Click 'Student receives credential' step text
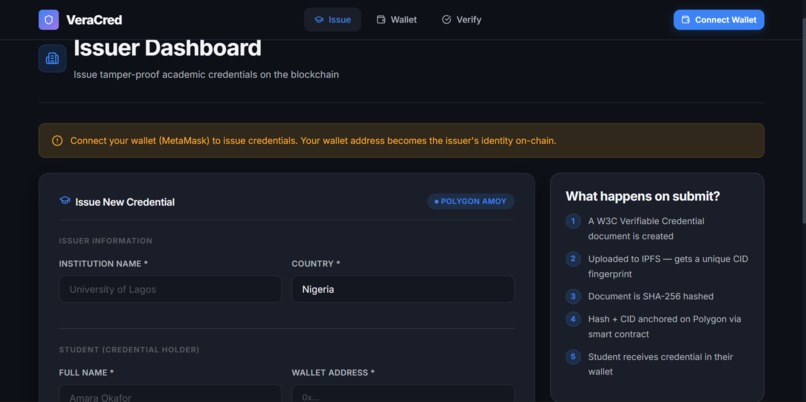The height and width of the screenshot is (402, 806). pos(661,364)
